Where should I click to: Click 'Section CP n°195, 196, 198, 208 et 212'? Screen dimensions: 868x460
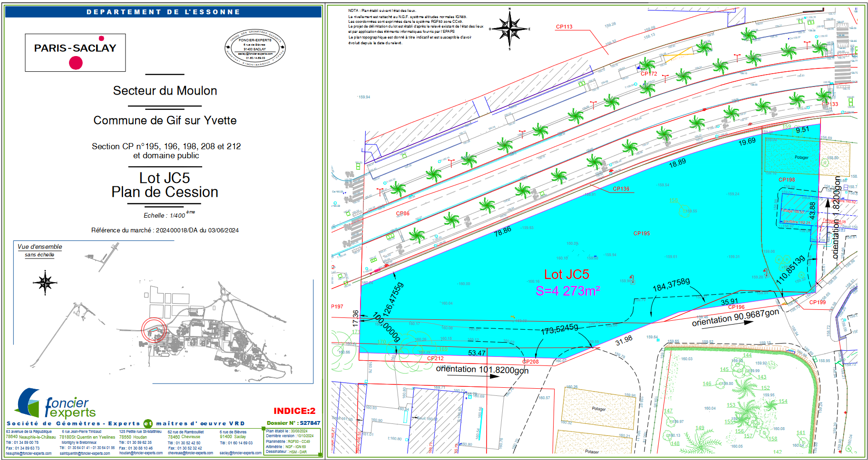[x=166, y=146]
